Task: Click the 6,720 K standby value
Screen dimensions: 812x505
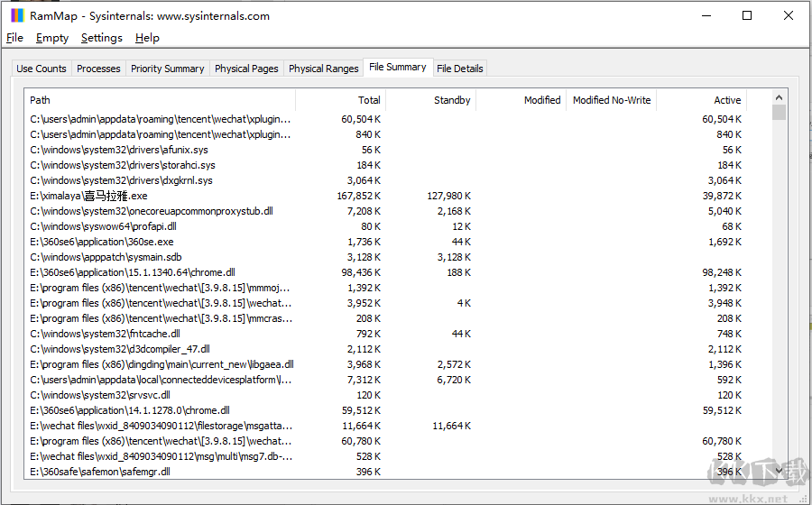Action: 454,380
